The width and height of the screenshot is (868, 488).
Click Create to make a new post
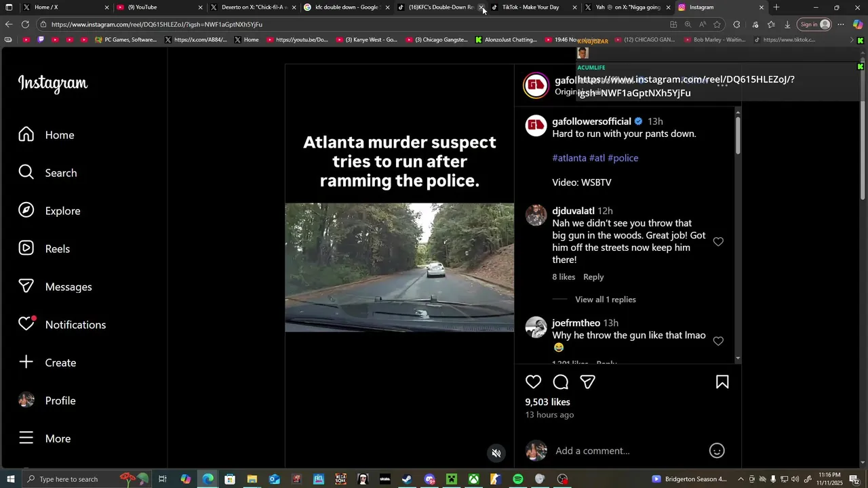point(47,363)
